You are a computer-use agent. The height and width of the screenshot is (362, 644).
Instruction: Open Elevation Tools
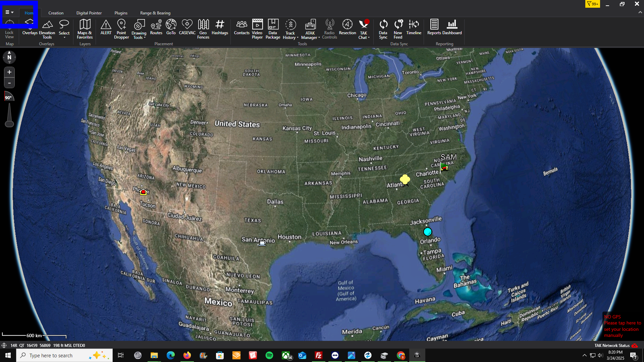tap(47, 29)
